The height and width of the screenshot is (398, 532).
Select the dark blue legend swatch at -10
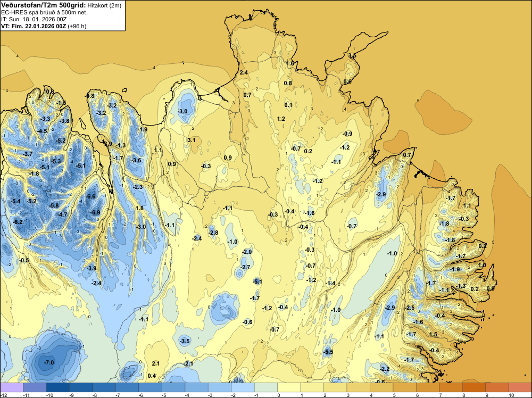[x=57, y=387]
